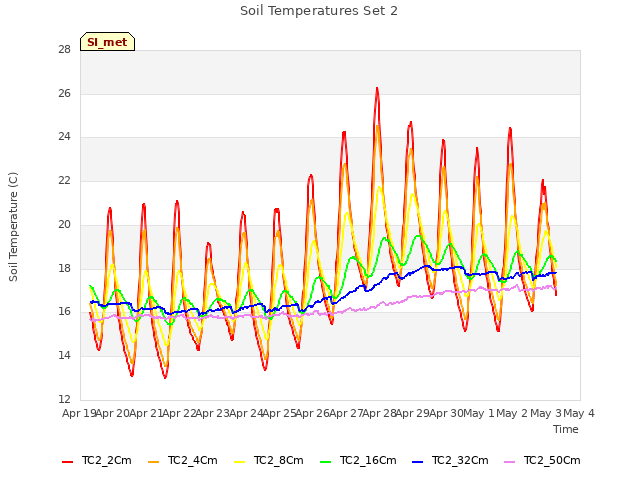The width and height of the screenshot is (640, 480).
Task: Click the Soil Temperature (C) axis label
Action: (13, 227)
